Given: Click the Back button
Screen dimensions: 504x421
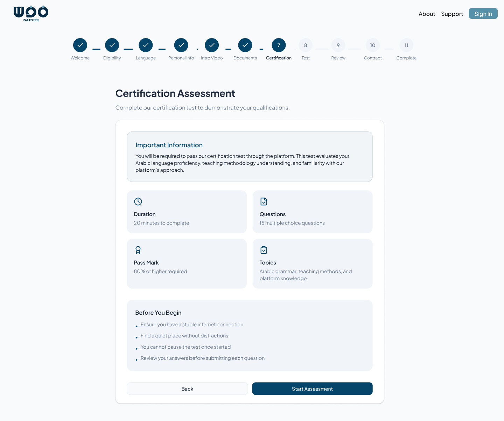Looking at the screenshot, I should (187, 388).
